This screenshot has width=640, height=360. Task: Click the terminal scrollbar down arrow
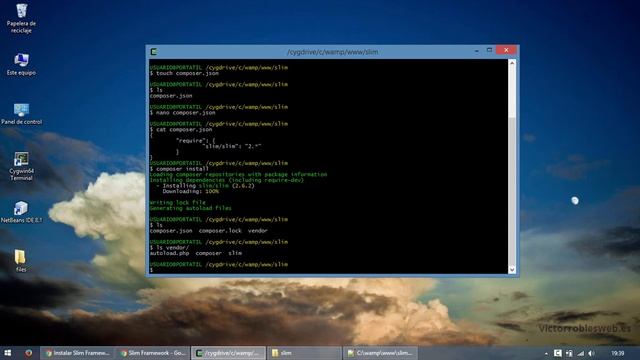512,269
